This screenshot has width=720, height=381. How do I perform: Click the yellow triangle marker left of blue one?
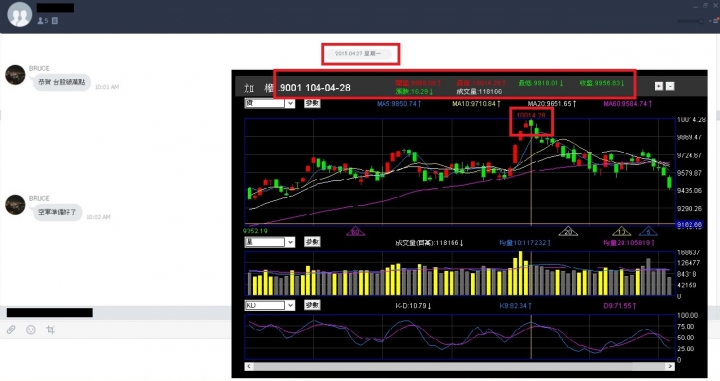pyautogui.click(x=622, y=231)
